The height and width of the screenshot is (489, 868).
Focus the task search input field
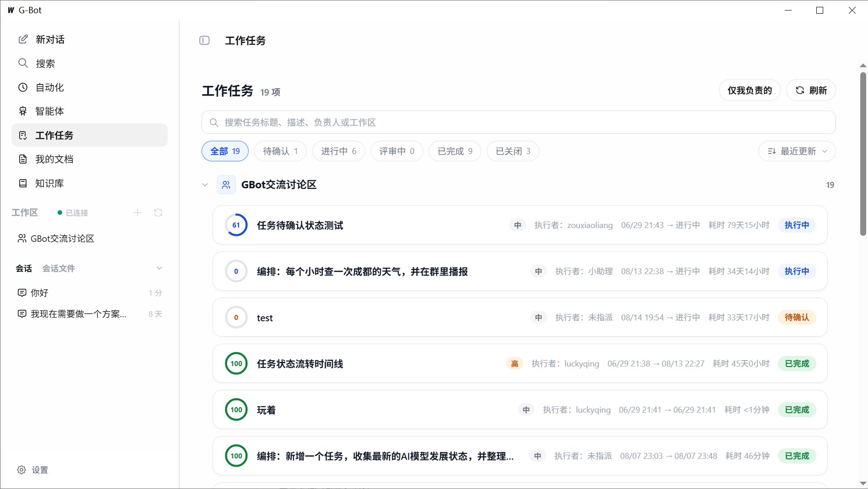[518, 122]
